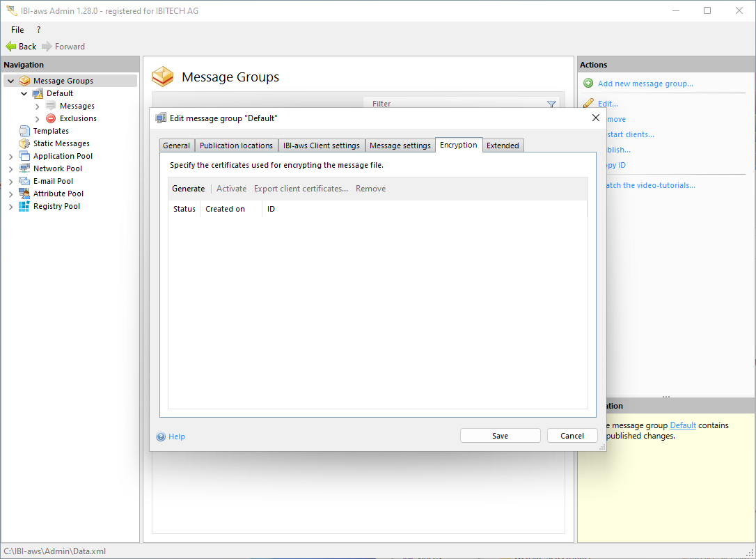Click the Application Pool icon
756x559 pixels.
pyautogui.click(x=24, y=156)
